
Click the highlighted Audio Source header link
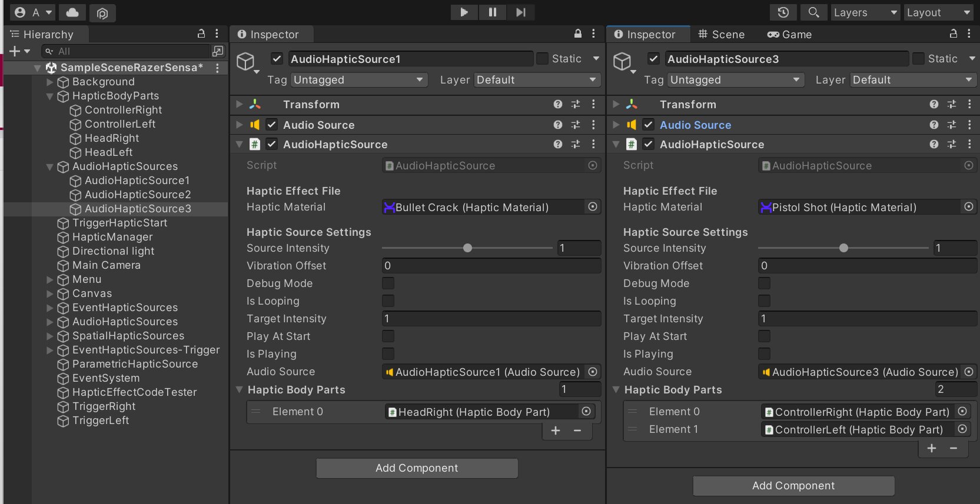point(695,125)
